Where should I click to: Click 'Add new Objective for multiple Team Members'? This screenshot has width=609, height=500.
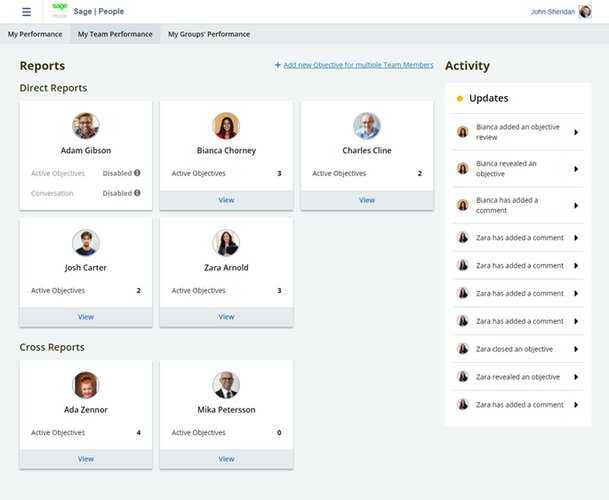pyautogui.click(x=358, y=65)
